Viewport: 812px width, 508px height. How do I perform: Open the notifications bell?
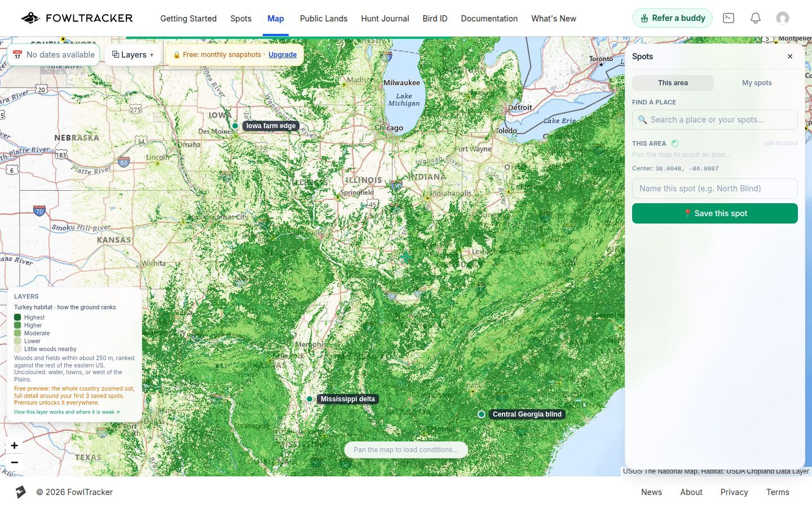click(x=756, y=18)
